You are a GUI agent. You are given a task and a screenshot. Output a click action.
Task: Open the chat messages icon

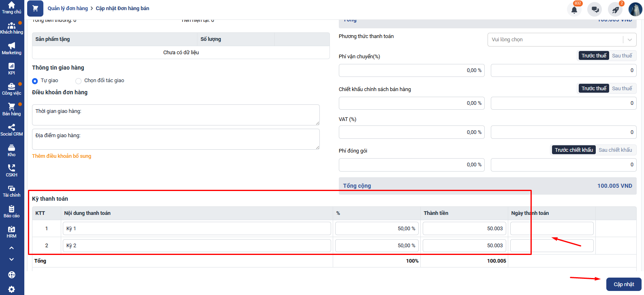(595, 10)
